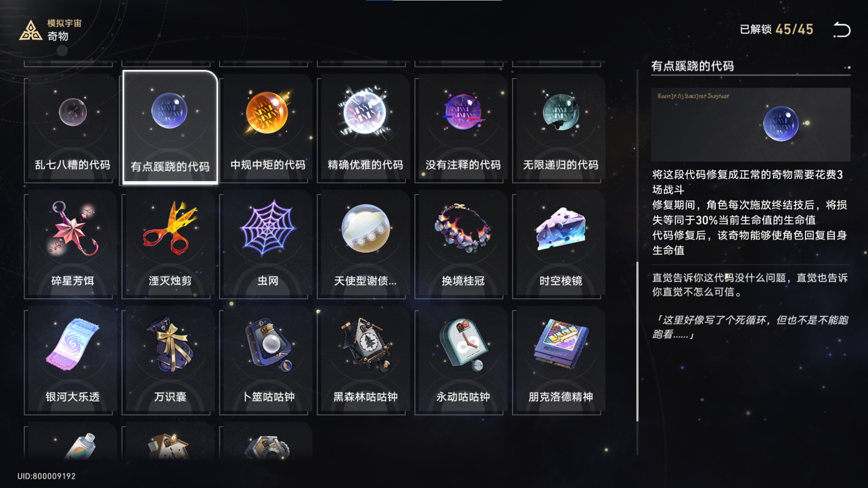868x488 pixels.
Task: Click the curio list vertical scrollbar
Action: click(x=637, y=342)
